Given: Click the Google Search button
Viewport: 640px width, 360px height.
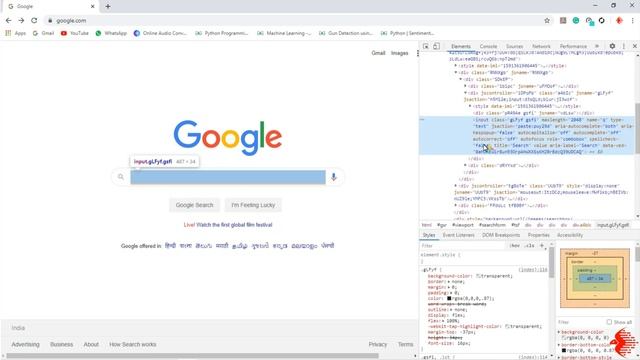Looking at the screenshot, I should point(194,205).
